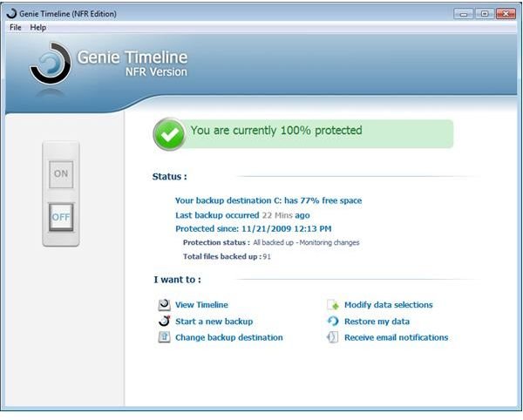
Task: Click the Restore my data arrow icon
Action: point(333,321)
